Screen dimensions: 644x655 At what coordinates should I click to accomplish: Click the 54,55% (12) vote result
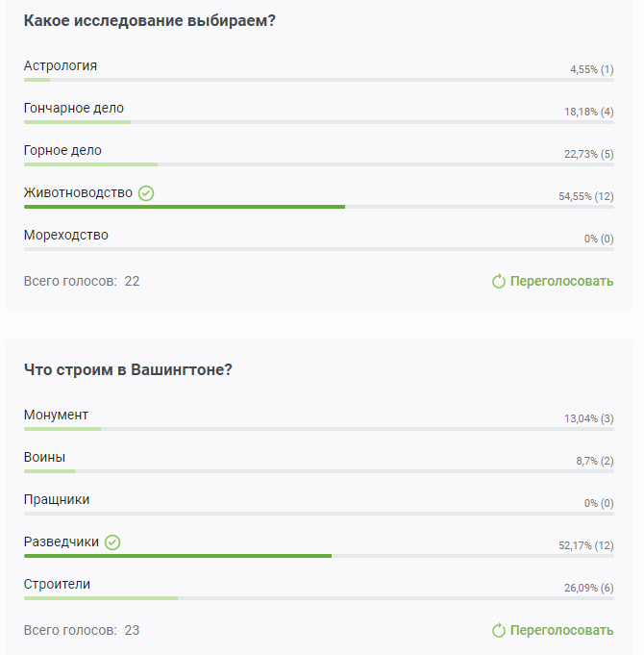pos(585,196)
